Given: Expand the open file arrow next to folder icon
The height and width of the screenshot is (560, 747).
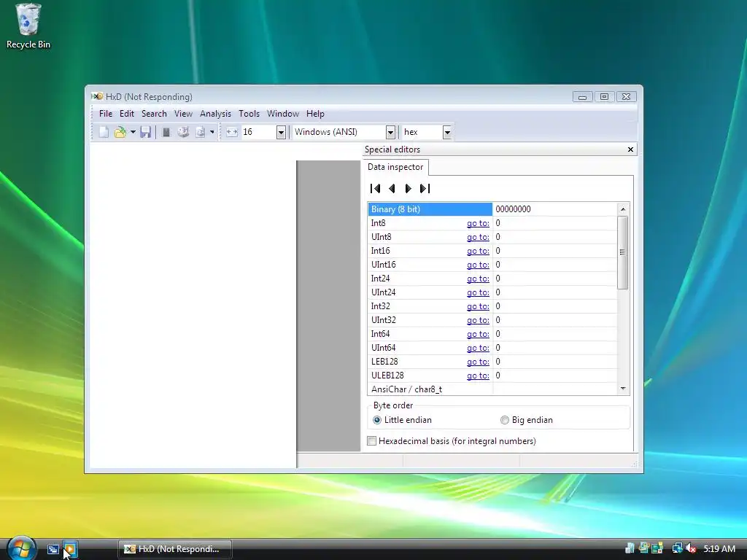Looking at the screenshot, I should point(133,132).
